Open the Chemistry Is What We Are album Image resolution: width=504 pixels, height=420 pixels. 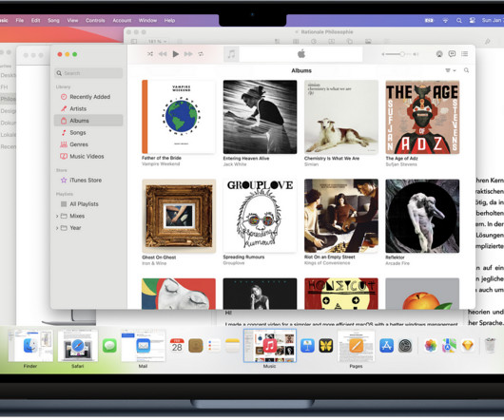(341, 117)
